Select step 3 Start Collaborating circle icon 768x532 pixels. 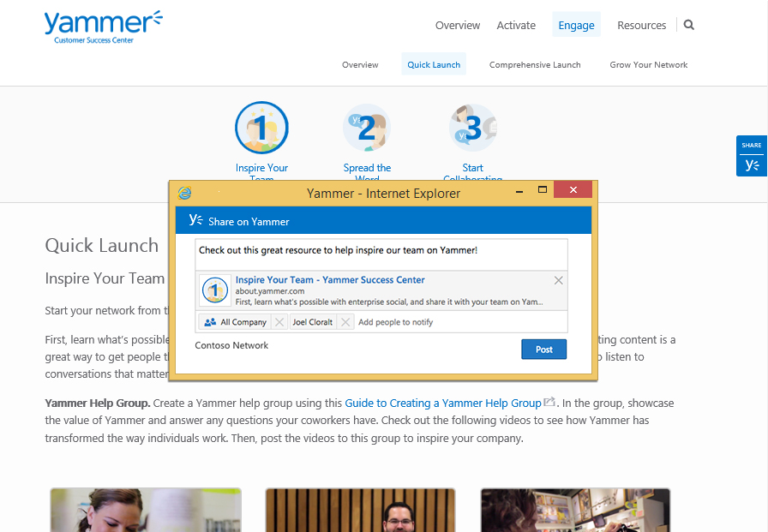tap(472, 127)
